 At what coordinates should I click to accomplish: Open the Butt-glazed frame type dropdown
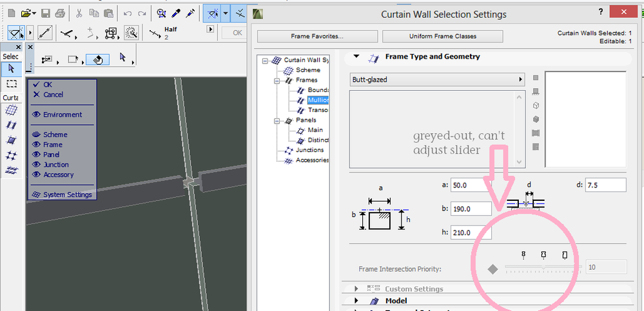click(x=438, y=80)
